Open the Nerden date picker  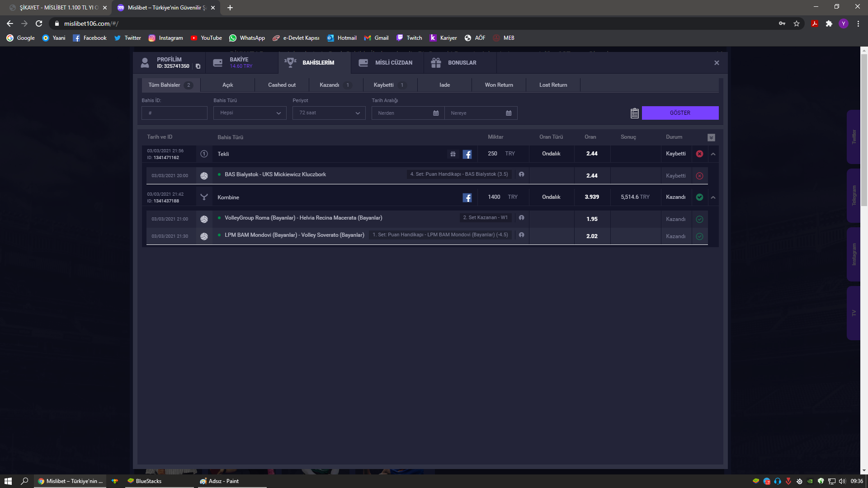pyautogui.click(x=408, y=113)
